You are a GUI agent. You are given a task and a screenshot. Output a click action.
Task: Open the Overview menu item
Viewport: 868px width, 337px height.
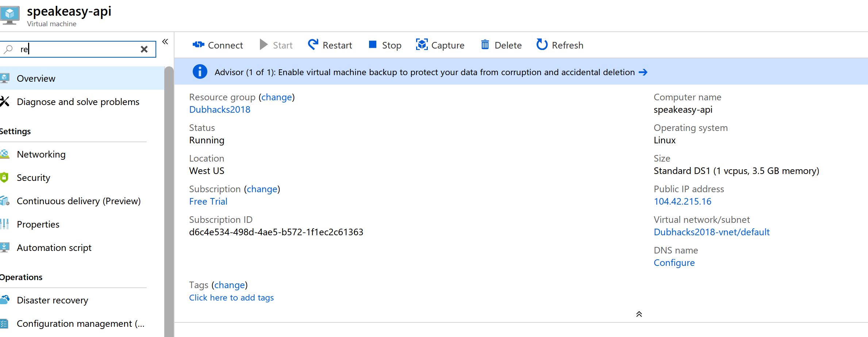coord(82,78)
